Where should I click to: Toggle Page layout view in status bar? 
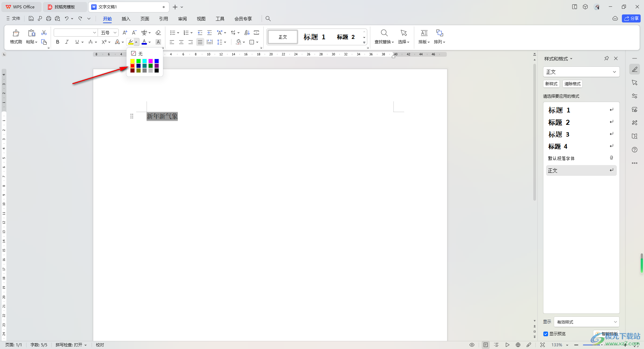click(485, 345)
